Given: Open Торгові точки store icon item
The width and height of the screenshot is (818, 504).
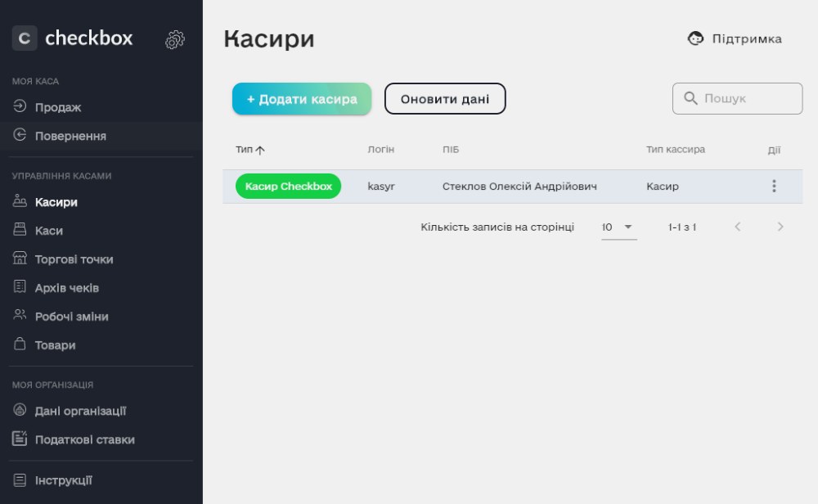Looking at the screenshot, I should click(x=20, y=259).
